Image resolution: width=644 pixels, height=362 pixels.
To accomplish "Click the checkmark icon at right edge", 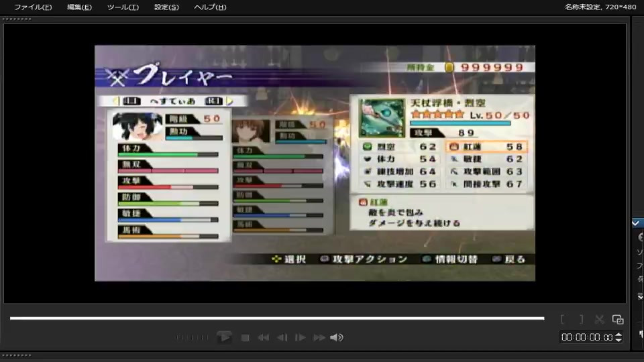I will click(636, 223).
